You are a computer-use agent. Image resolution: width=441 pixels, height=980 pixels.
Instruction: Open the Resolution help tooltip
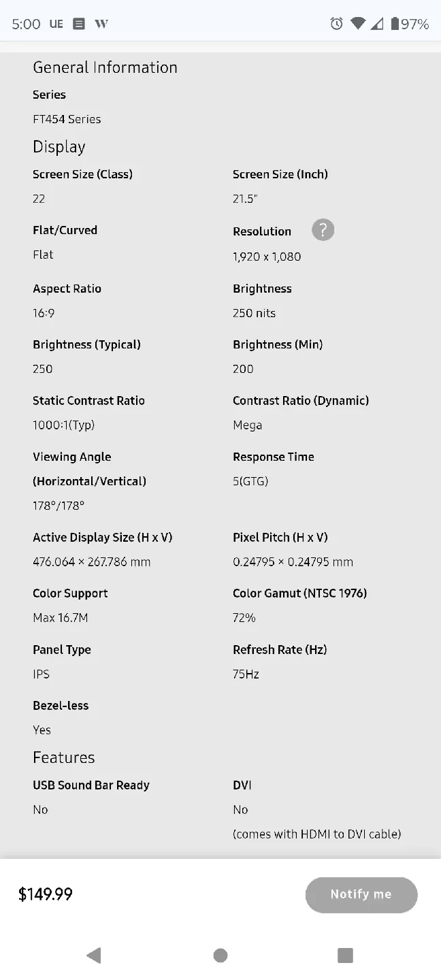(x=323, y=230)
